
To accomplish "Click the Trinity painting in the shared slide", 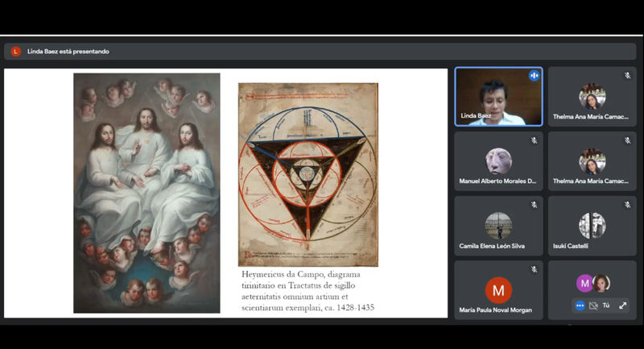I will coord(147,193).
